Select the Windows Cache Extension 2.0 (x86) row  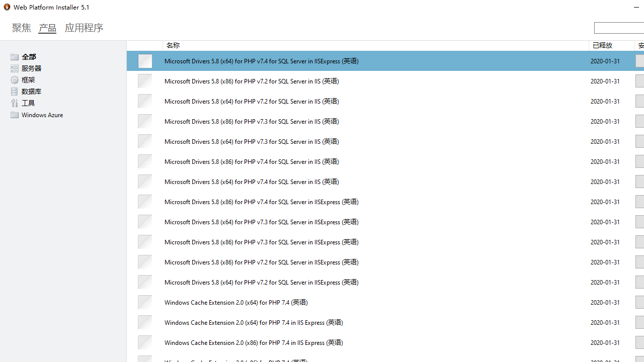[x=302, y=342]
